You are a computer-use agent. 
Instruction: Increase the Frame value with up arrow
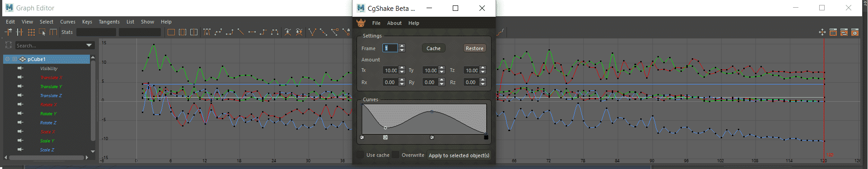[x=402, y=46]
